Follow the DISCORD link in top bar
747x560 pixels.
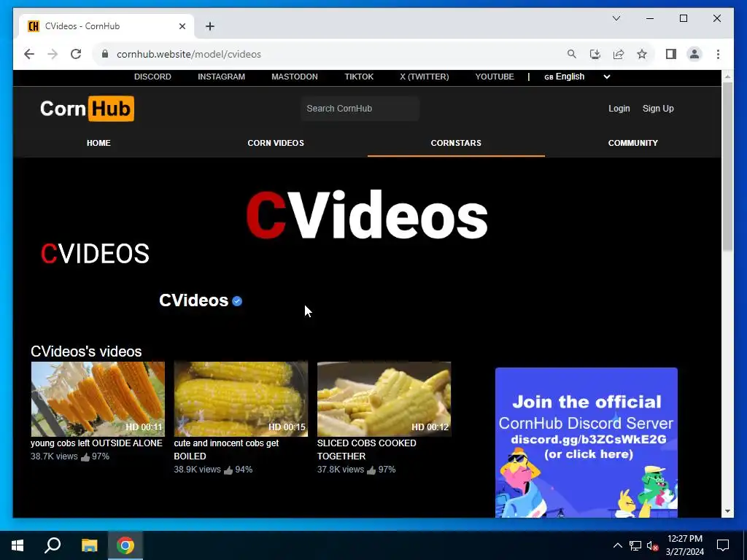(152, 77)
